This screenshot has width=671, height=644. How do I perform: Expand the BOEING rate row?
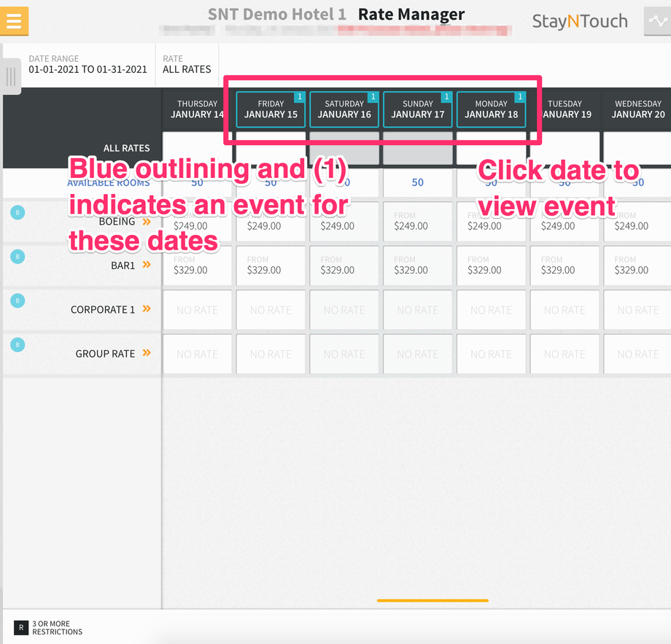point(147,222)
